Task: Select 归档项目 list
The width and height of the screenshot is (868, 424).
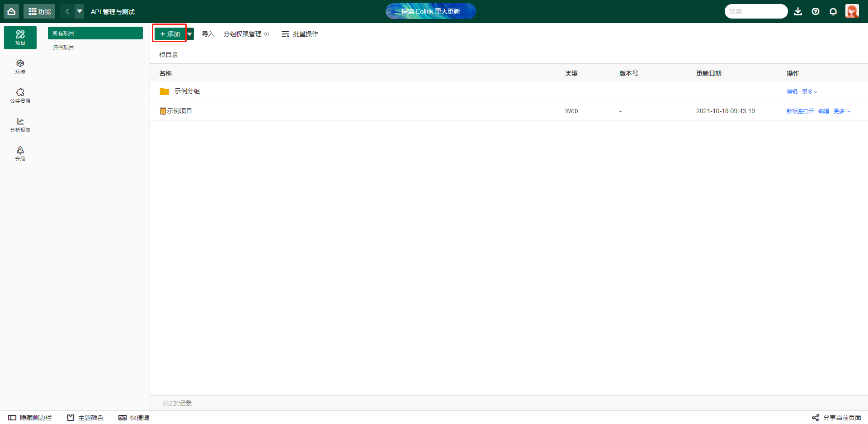Action: pyautogui.click(x=95, y=47)
